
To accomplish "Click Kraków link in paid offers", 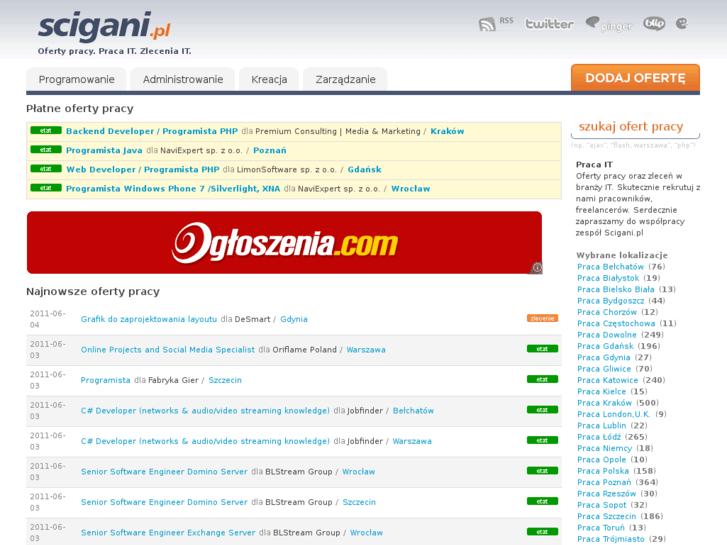I will pyautogui.click(x=447, y=131).
